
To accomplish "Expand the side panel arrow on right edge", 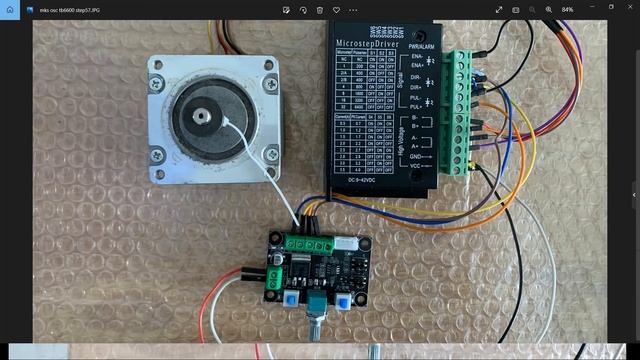I will point(634,195).
